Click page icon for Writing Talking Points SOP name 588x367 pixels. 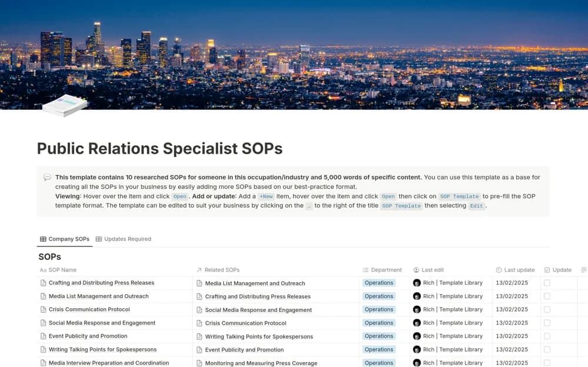(43, 350)
